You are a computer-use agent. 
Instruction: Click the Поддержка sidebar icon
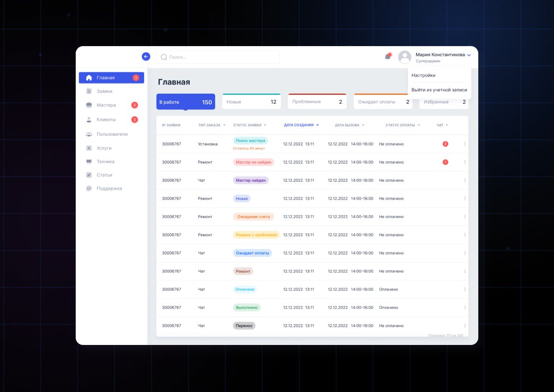click(88, 188)
